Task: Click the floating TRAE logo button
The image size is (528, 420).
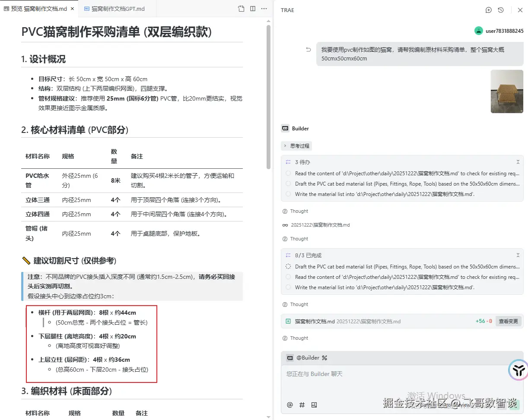Action: pos(518,369)
